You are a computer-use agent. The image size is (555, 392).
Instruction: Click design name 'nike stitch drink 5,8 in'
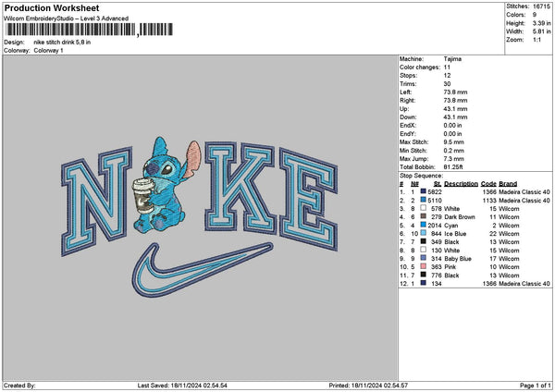coord(62,43)
